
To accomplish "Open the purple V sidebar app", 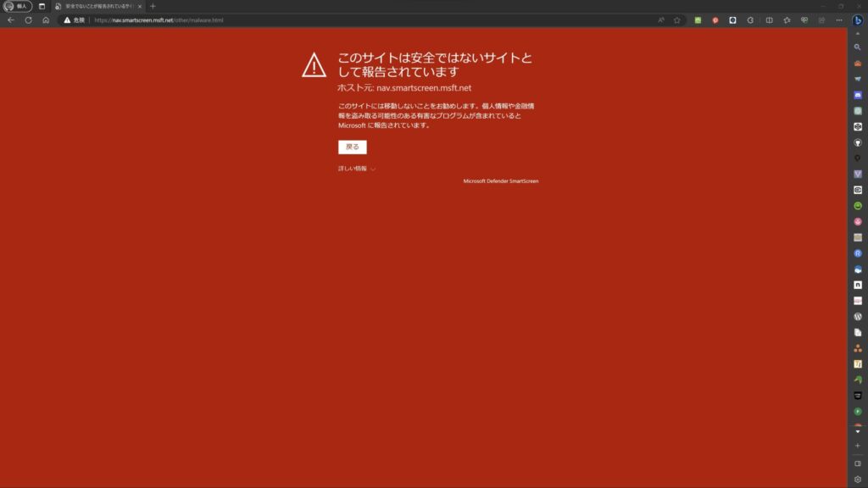I will (x=858, y=174).
